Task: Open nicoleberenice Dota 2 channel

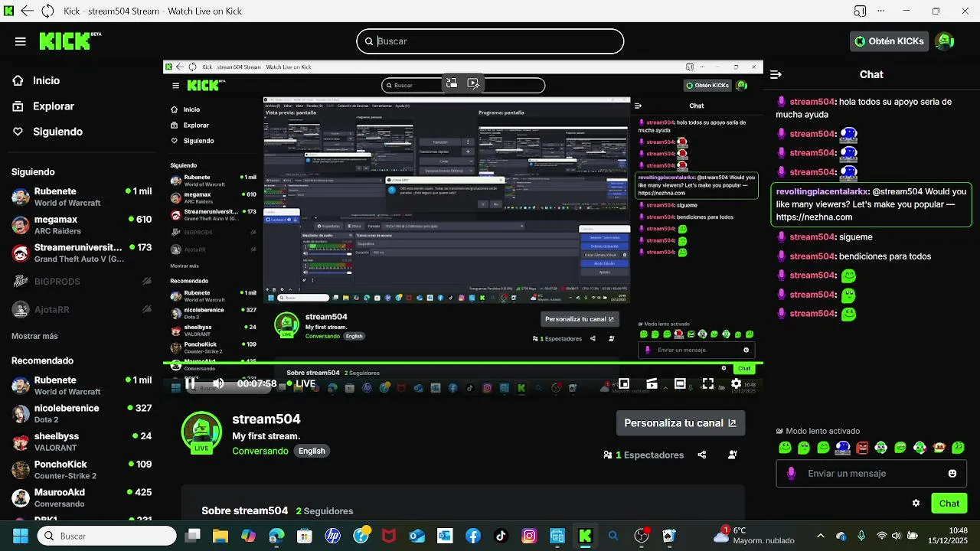Action: point(81,414)
